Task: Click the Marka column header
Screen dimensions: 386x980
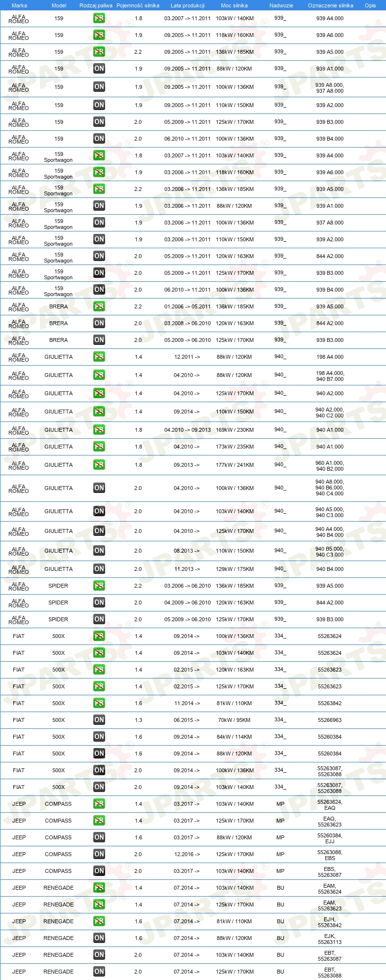Action: point(19,5)
